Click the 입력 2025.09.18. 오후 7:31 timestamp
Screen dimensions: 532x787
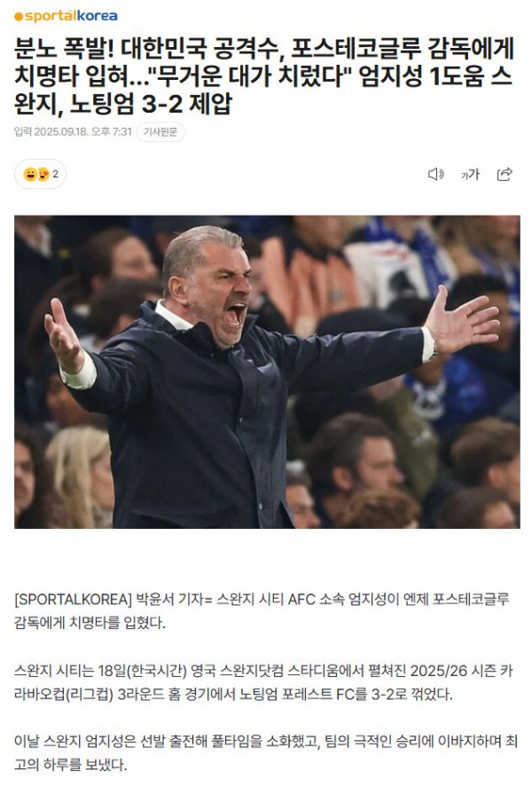(74, 131)
